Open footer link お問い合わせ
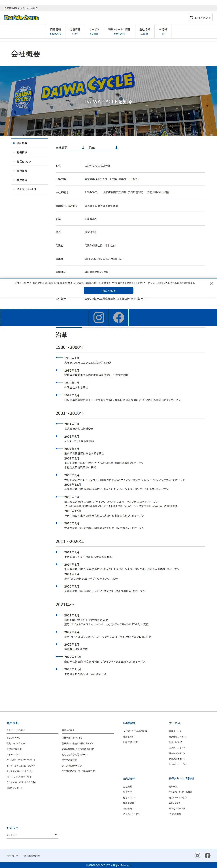 point(12,856)
